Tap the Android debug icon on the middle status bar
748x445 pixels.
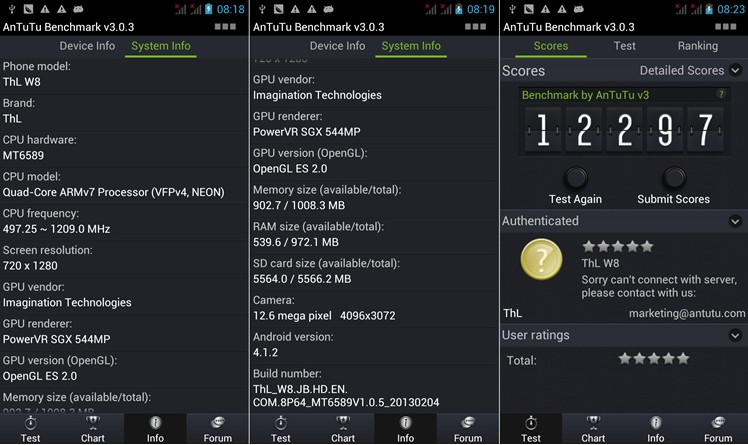(x=328, y=9)
